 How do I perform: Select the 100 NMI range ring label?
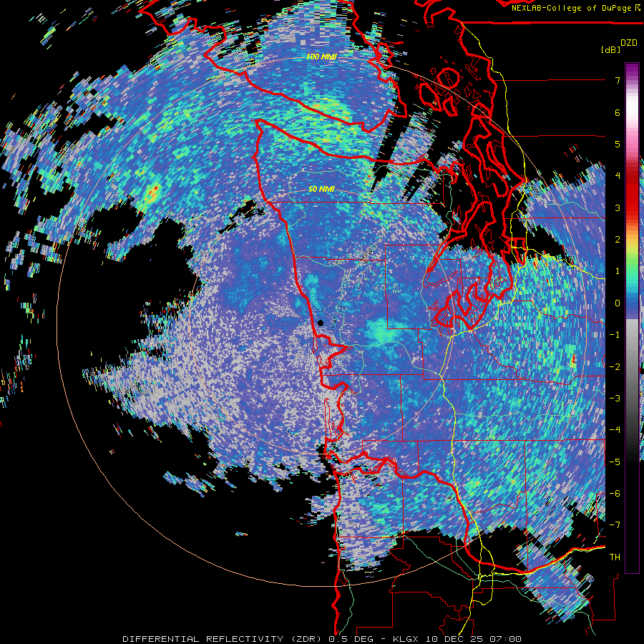click(321, 57)
